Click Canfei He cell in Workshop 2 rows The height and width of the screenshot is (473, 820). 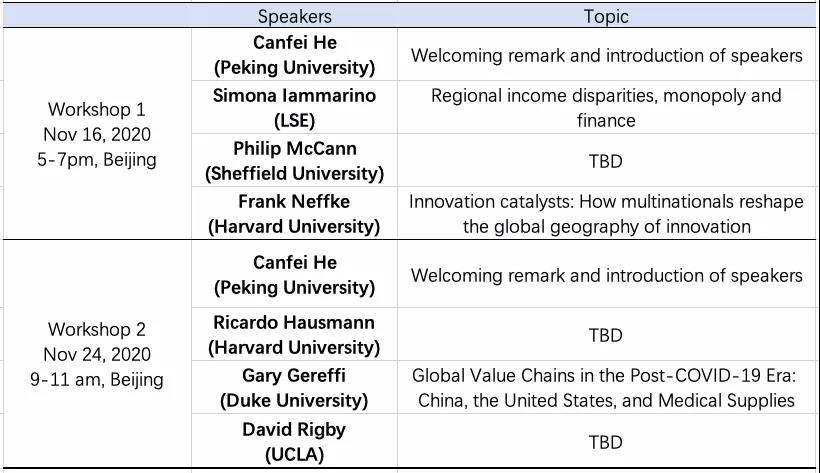click(x=294, y=275)
